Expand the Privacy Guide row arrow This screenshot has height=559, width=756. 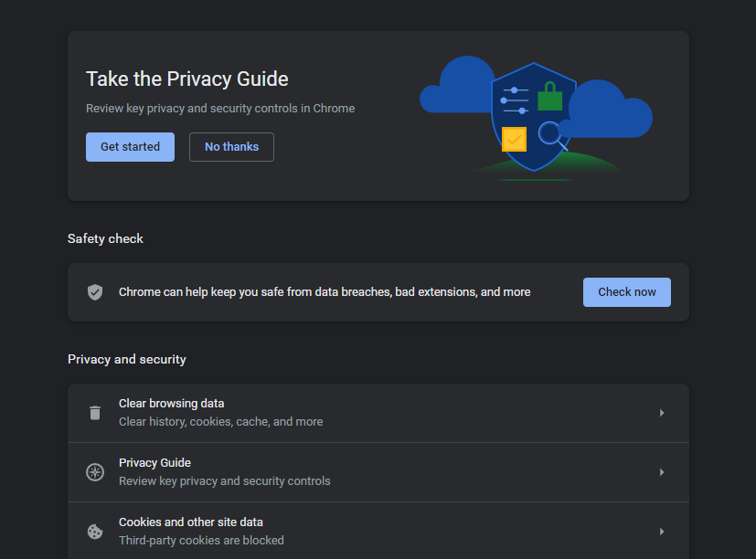coord(661,472)
